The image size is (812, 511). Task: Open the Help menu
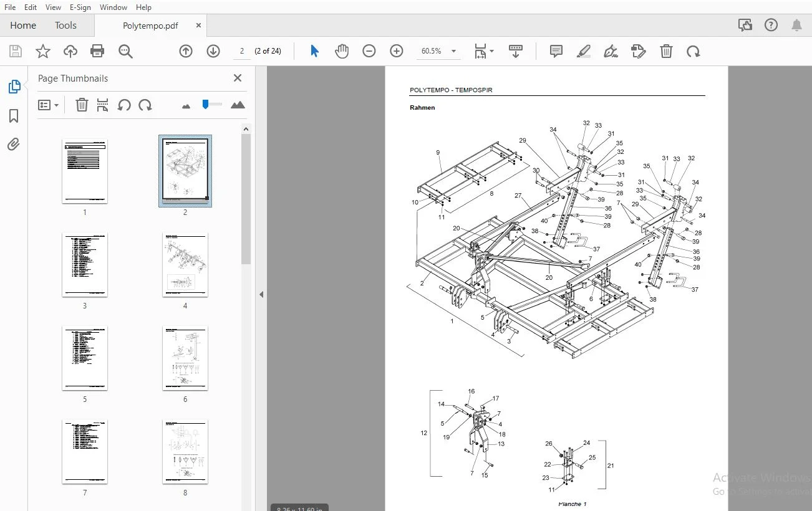pyautogui.click(x=143, y=7)
